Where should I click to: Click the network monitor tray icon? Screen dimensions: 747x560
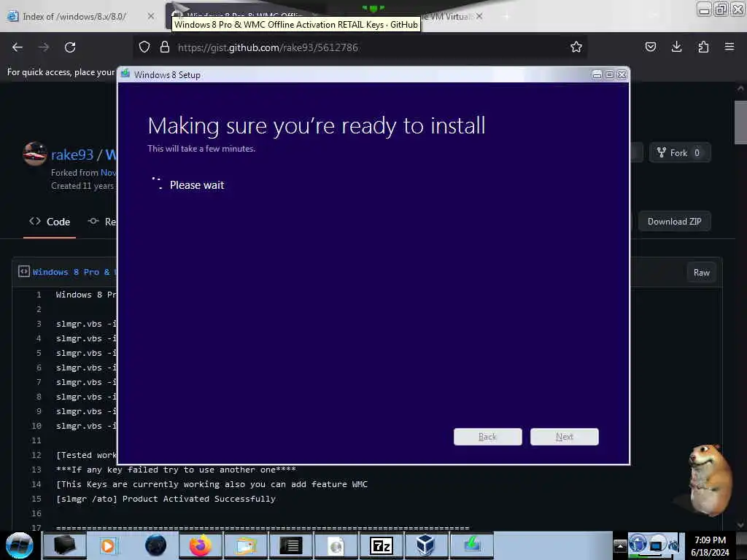point(657,545)
